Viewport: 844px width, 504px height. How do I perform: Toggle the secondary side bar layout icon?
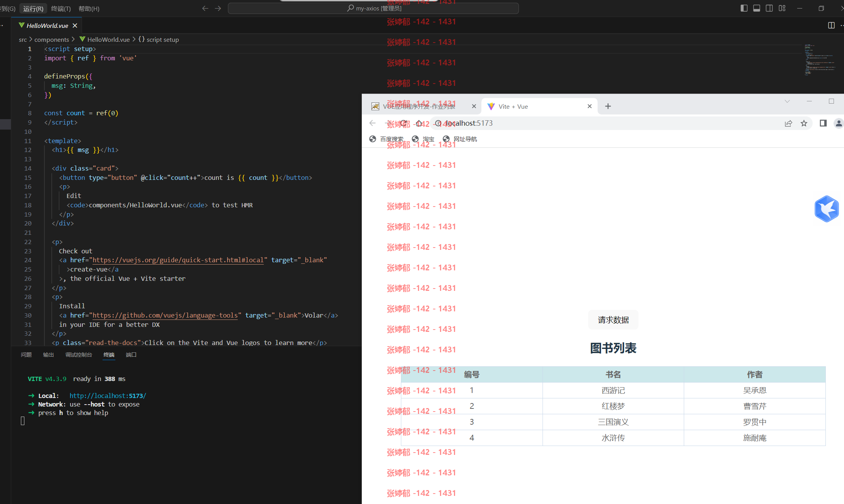point(769,9)
